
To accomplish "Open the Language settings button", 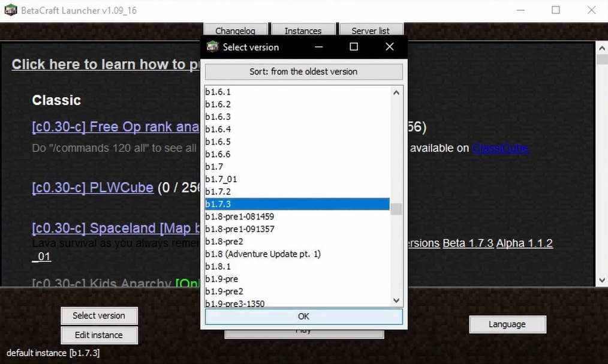I will (507, 324).
